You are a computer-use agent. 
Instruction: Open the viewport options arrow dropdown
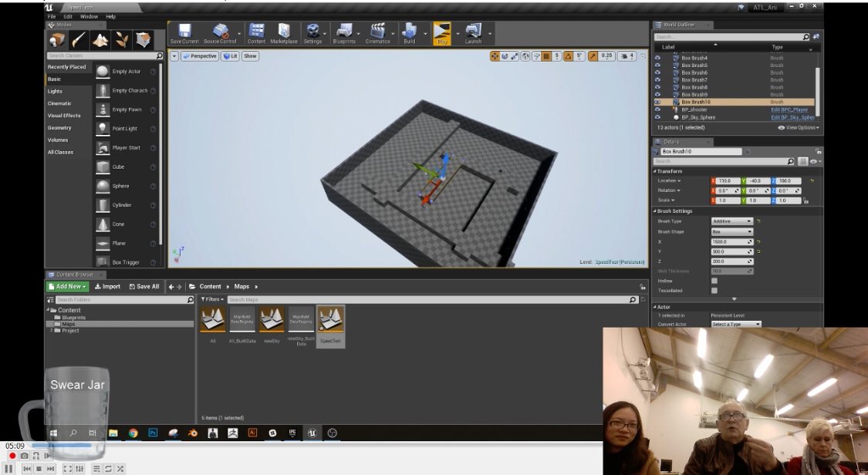coord(174,56)
